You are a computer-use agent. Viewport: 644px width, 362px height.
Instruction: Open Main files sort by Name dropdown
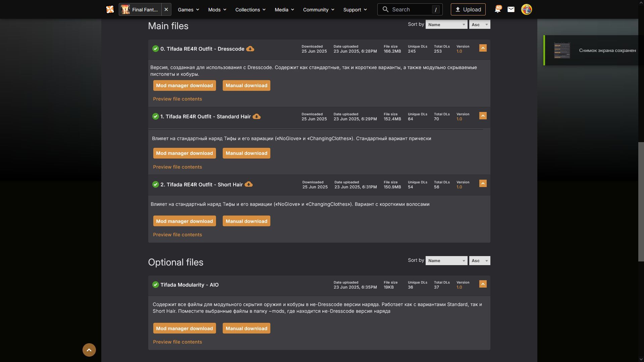[446, 24]
